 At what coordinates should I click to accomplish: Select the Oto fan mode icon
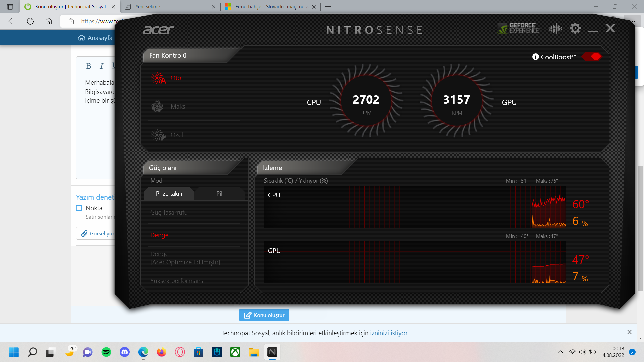(158, 78)
